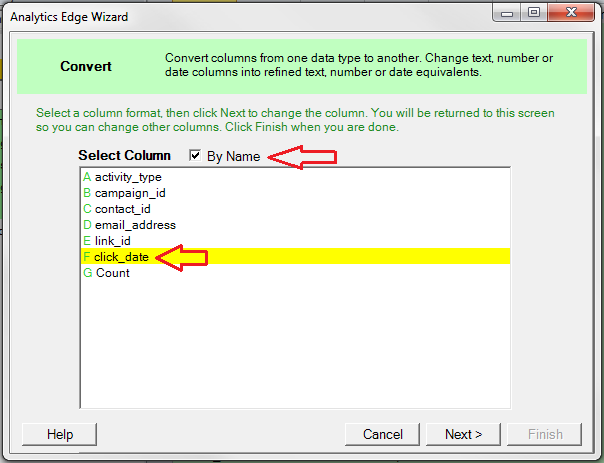Choose the Count column
This screenshot has width=604, height=463.
(x=112, y=273)
